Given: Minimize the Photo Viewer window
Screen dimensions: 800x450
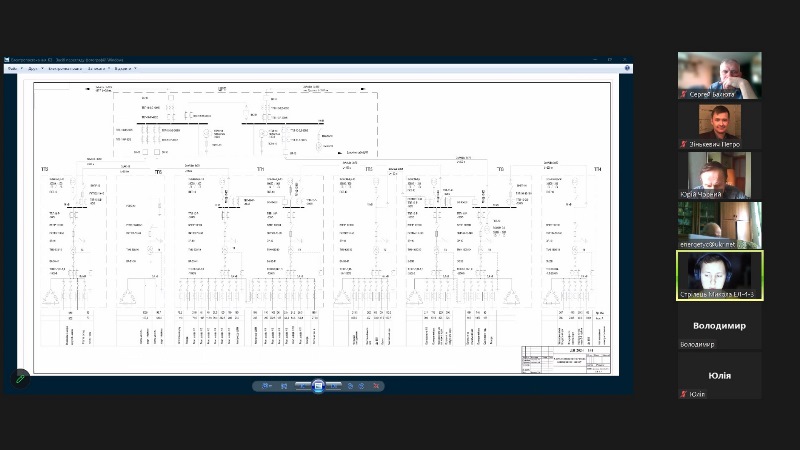Looking at the screenshot, I should 594,60.
